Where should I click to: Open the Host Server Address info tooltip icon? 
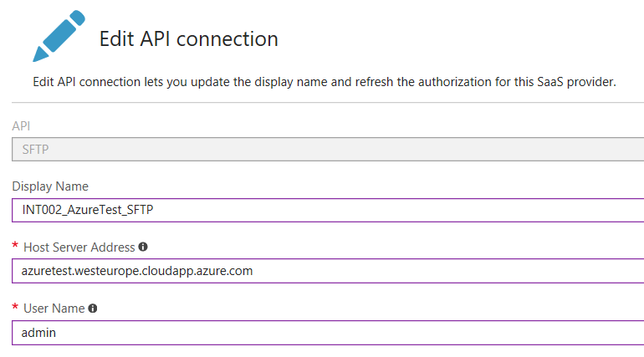143,247
